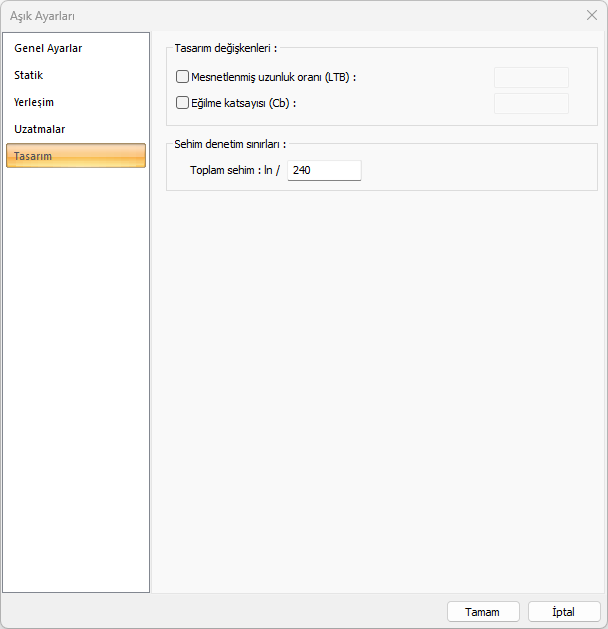Focus the Toplam sehim field showing 240
This screenshot has width=608, height=629.
tap(324, 170)
